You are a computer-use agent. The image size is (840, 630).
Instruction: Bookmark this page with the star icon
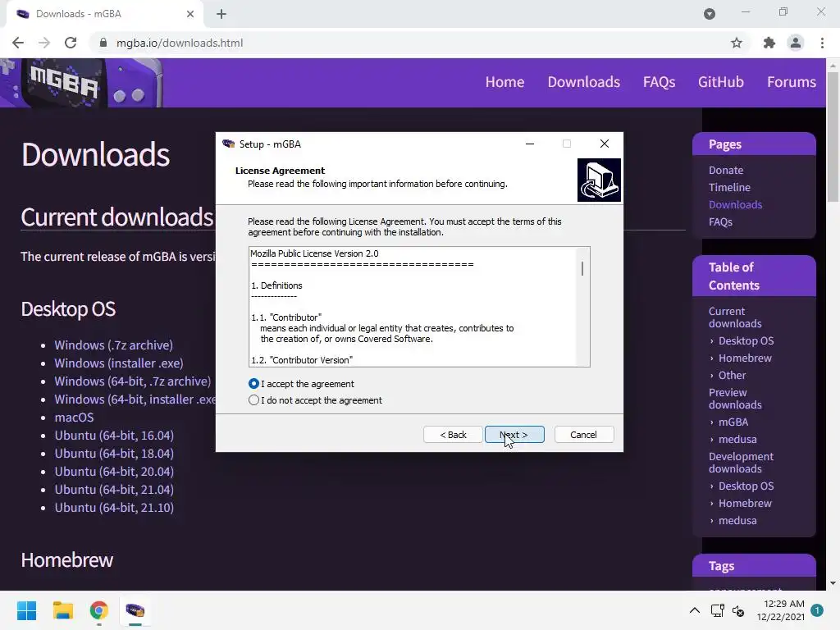[737, 43]
